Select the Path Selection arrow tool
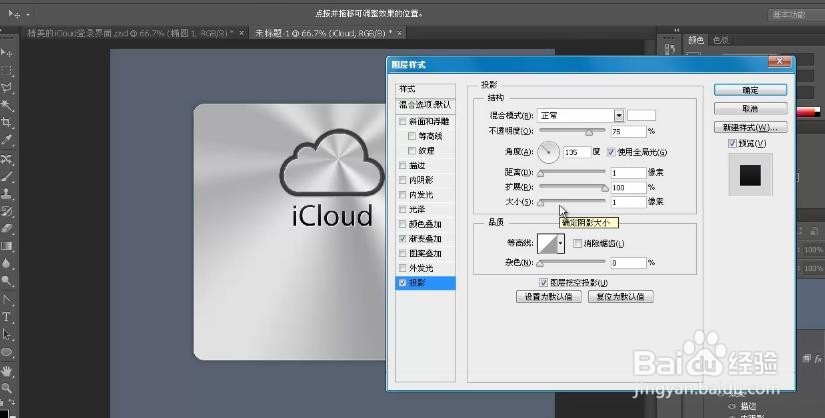The width and height of the screenshot is (825, 418). click(x=6, y=334)
